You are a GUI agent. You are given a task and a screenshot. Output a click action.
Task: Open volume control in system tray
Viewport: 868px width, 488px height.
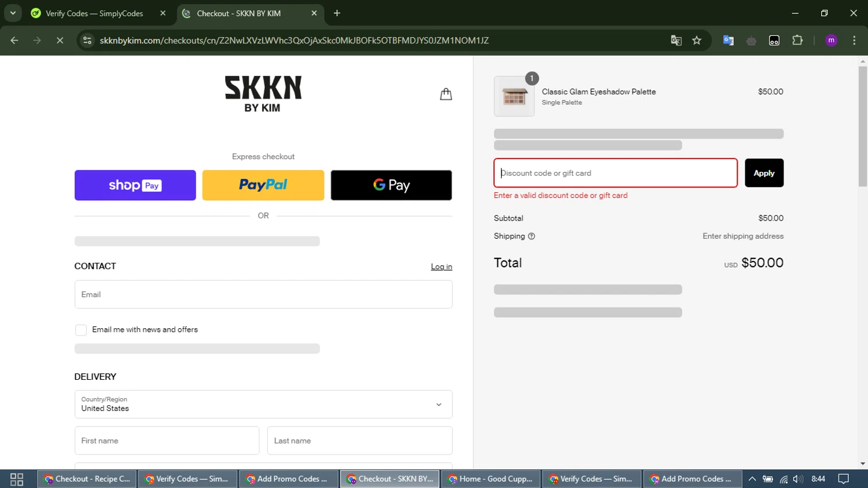[x=798, y=479]
